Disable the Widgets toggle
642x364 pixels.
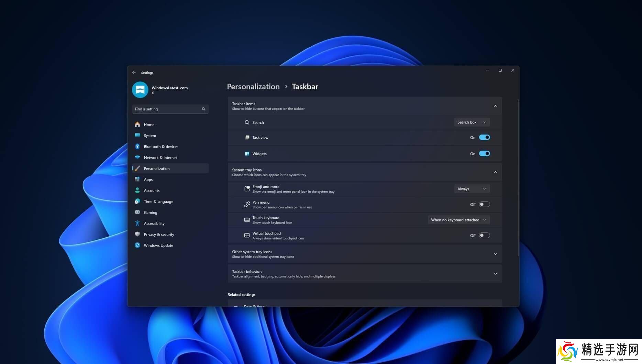pyautogui.click(x=484, y=153)
